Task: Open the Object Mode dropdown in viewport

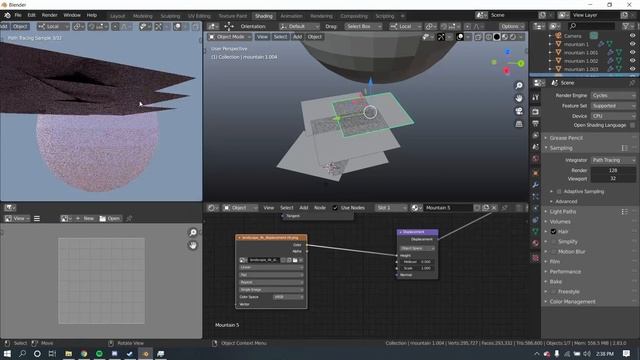Action: click(230, 37)
